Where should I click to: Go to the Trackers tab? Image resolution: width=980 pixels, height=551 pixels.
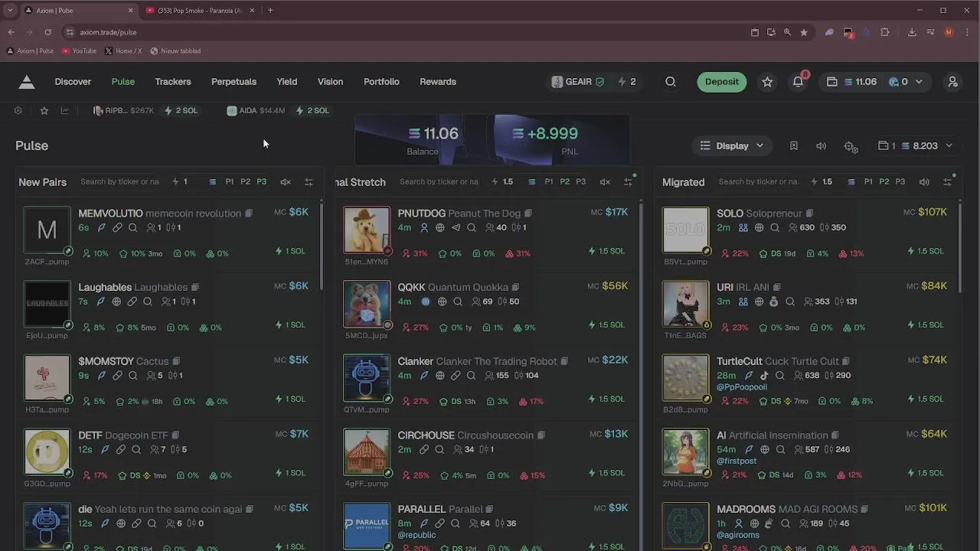pos(173,82)
